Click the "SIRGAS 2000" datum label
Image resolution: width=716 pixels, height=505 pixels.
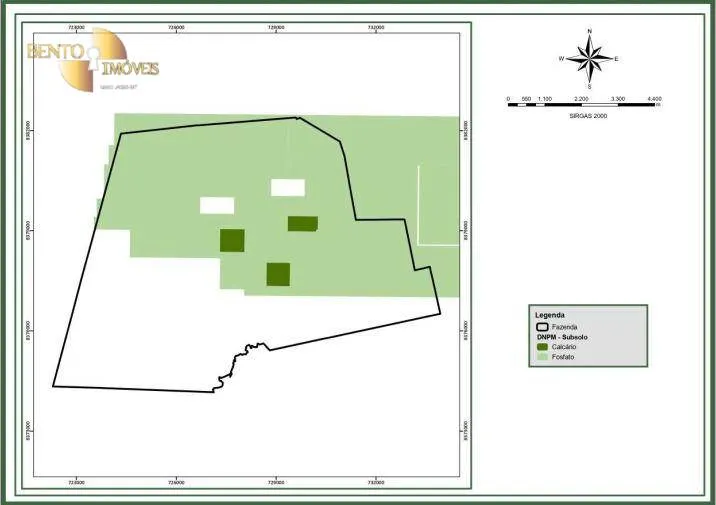(x=588, y=116)
